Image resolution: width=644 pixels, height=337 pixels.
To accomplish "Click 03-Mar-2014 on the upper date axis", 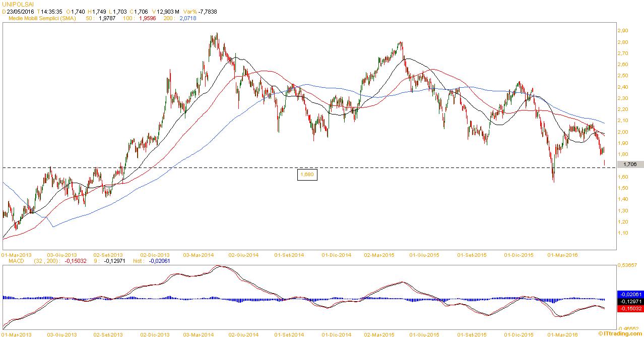I will tap(198, 255).
